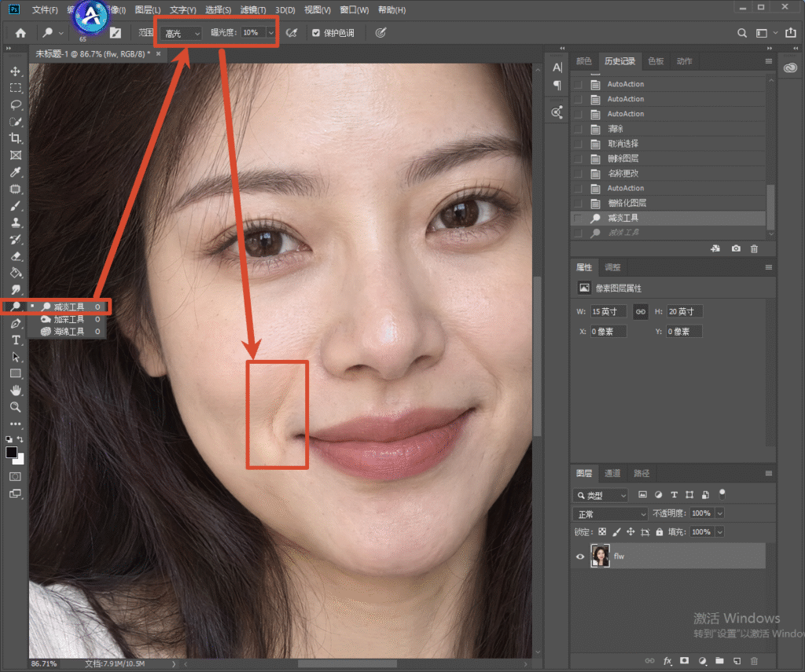Select the Eyedropper tool

[x=16, y=172]
